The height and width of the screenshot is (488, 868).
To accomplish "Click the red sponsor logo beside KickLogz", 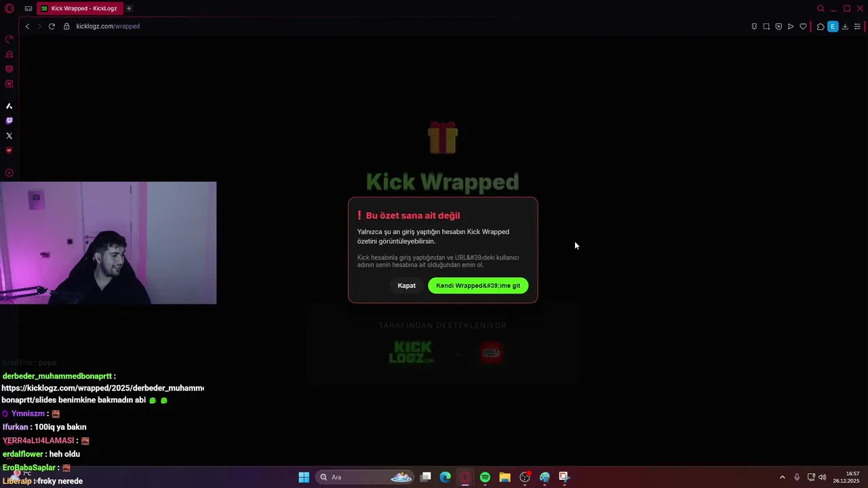I will (x=491, y=352).
